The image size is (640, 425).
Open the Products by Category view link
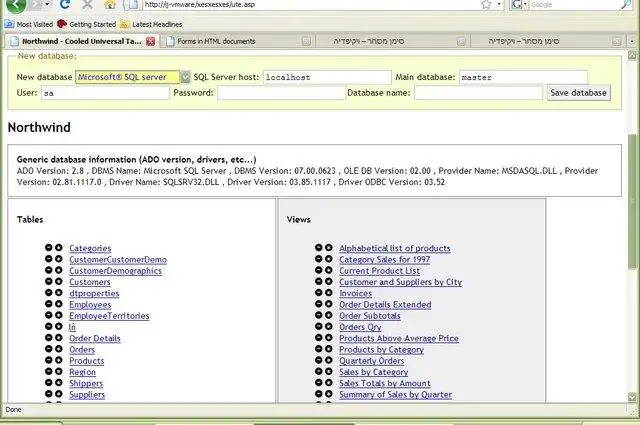click(381, 350)
